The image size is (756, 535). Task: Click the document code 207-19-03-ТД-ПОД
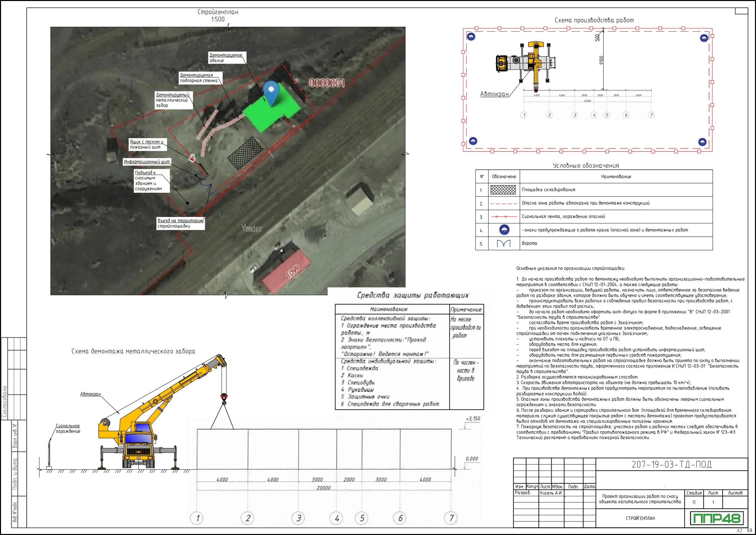tap(671, 465)
